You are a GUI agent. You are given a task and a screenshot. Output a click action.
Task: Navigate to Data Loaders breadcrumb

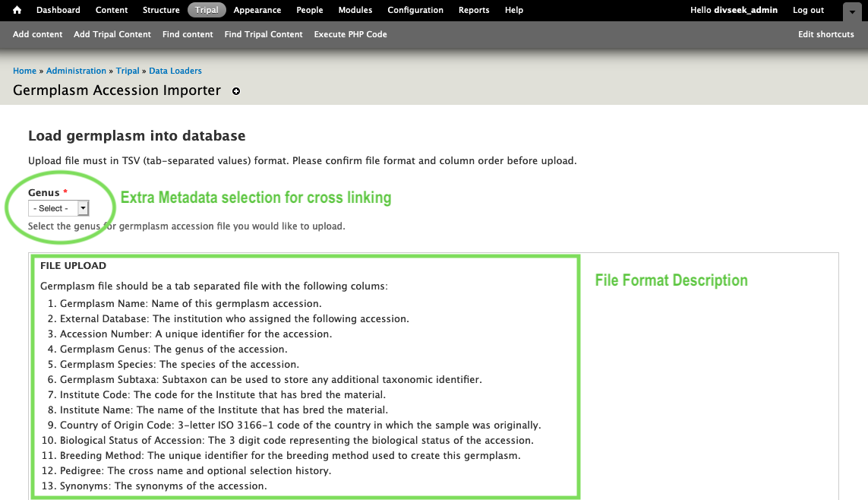tap(175, 71)
